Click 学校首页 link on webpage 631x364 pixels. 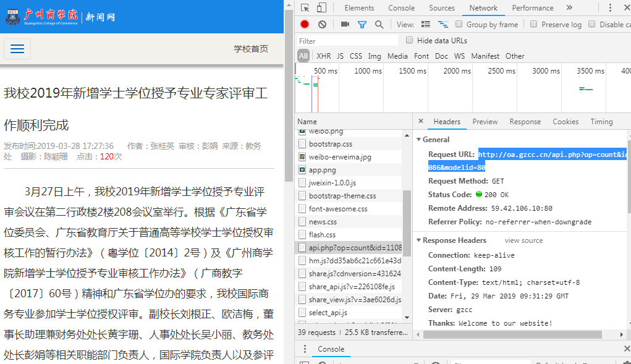click(x=251, y=49)
